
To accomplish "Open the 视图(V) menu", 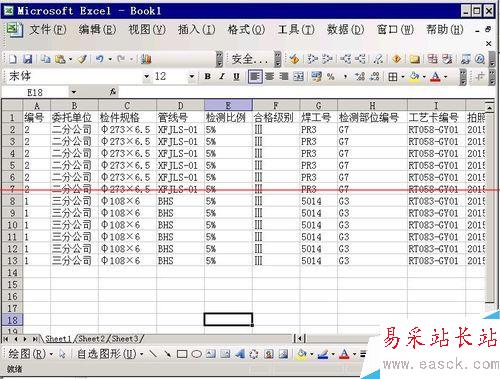I will click(147, 30).
